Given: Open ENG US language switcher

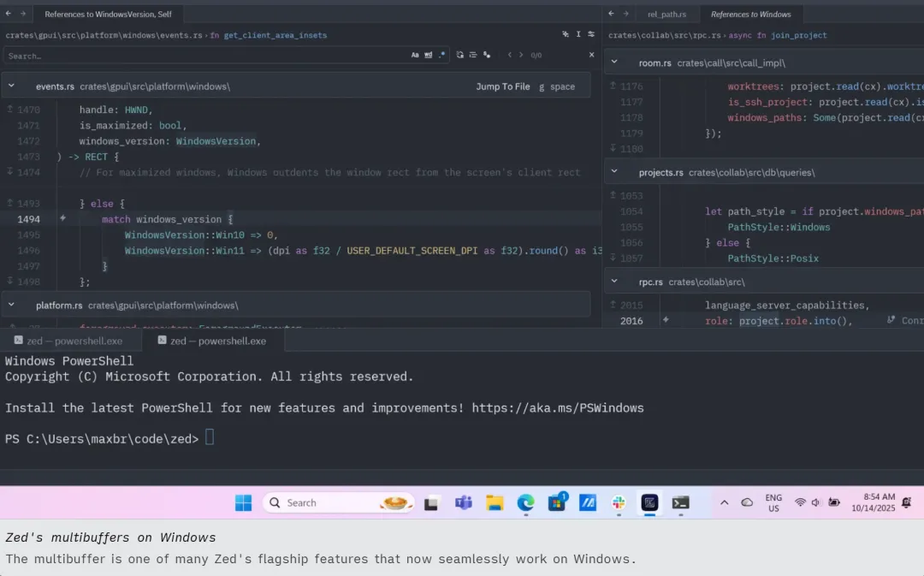Looking at the screenshot, I should pyautogui.click(x=773, y=503).
